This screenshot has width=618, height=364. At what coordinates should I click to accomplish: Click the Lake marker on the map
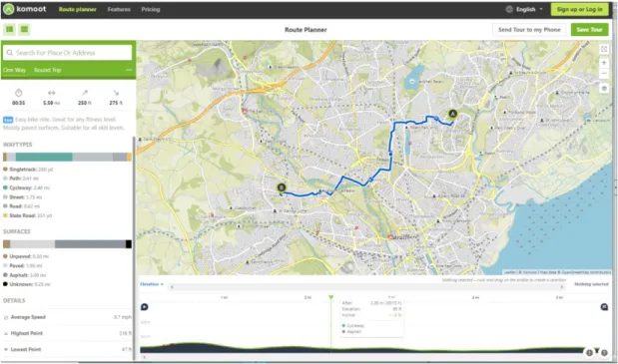[x=412, y=82]
